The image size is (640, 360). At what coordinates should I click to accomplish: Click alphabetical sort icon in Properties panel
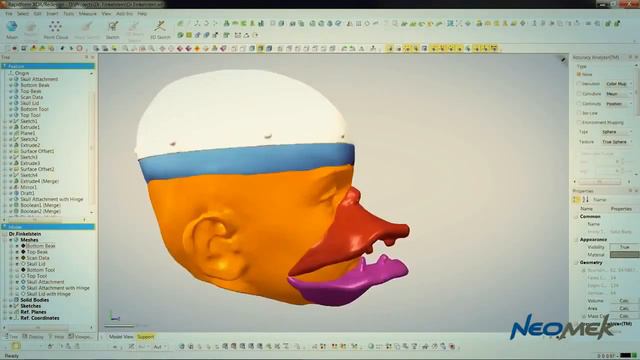click(586, 200)
